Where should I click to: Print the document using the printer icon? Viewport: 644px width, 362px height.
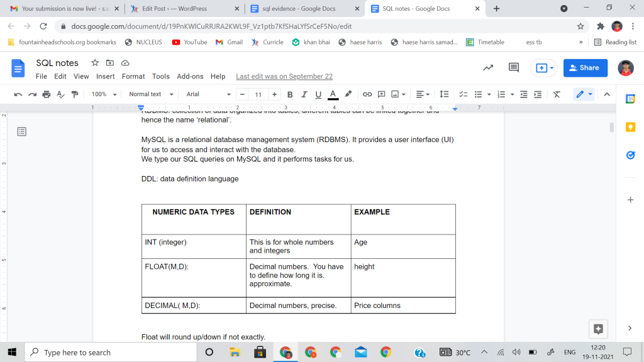click(x=47, y=94)
